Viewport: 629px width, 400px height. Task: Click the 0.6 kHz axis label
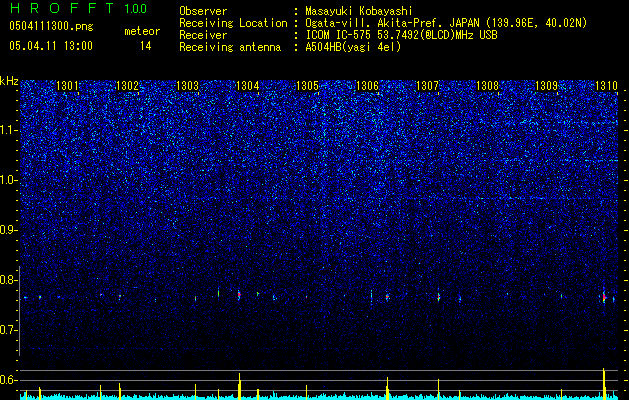point(8,380)
